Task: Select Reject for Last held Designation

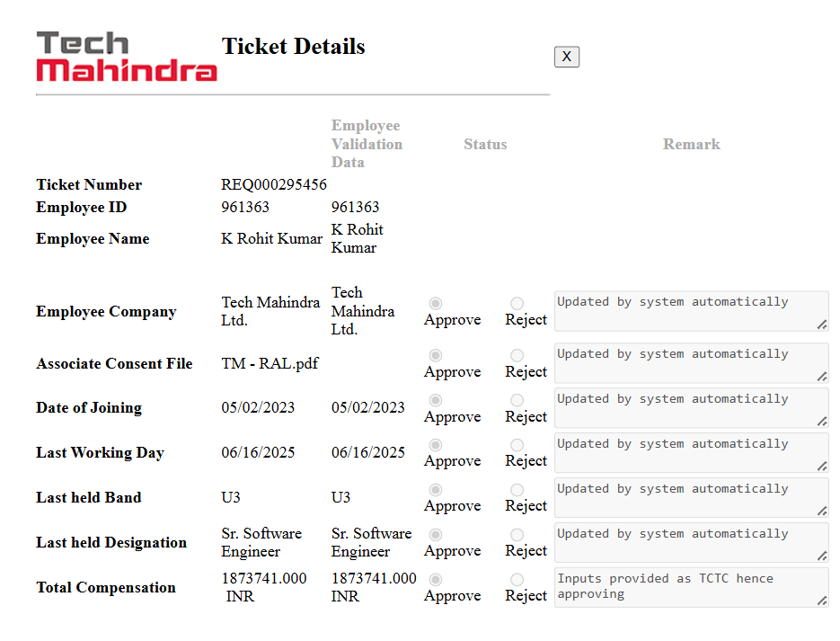Action: click(x=517, y=535)
